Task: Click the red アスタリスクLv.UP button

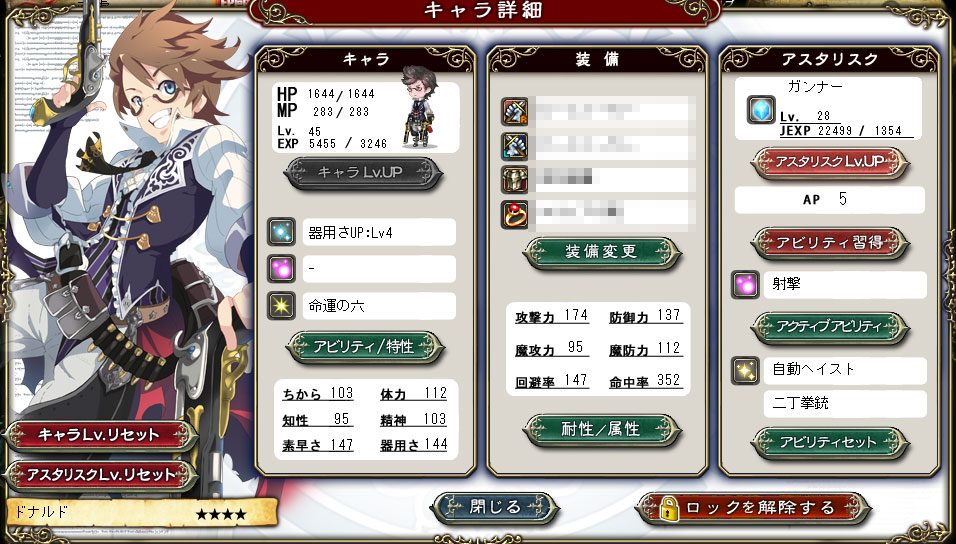Action: point(830,162)
